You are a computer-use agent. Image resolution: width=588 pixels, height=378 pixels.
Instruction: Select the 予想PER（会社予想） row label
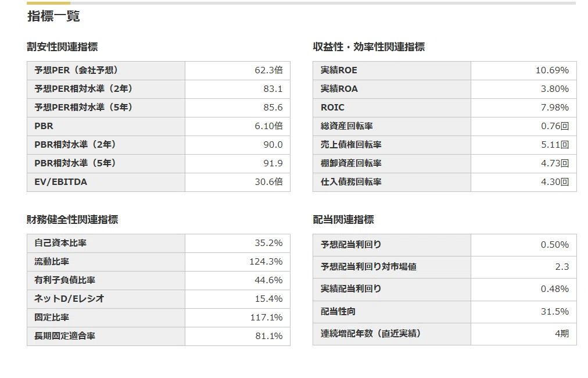pyautogui.click(x=106, y=70)
